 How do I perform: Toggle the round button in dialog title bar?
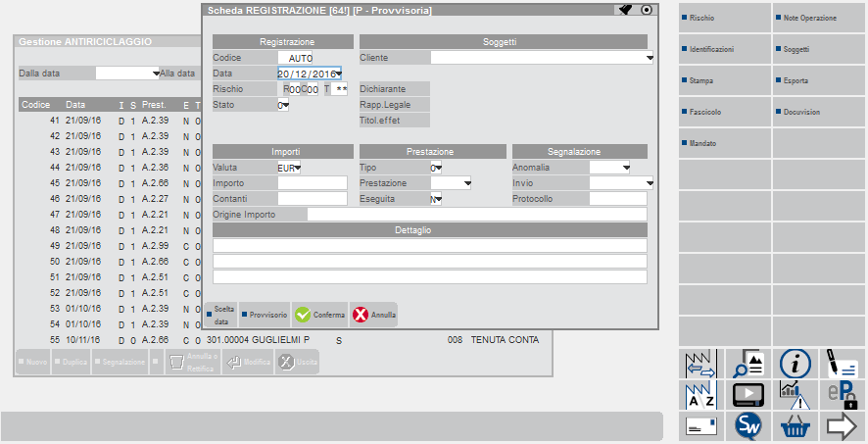pyautogui.click(x=646, y=10)
